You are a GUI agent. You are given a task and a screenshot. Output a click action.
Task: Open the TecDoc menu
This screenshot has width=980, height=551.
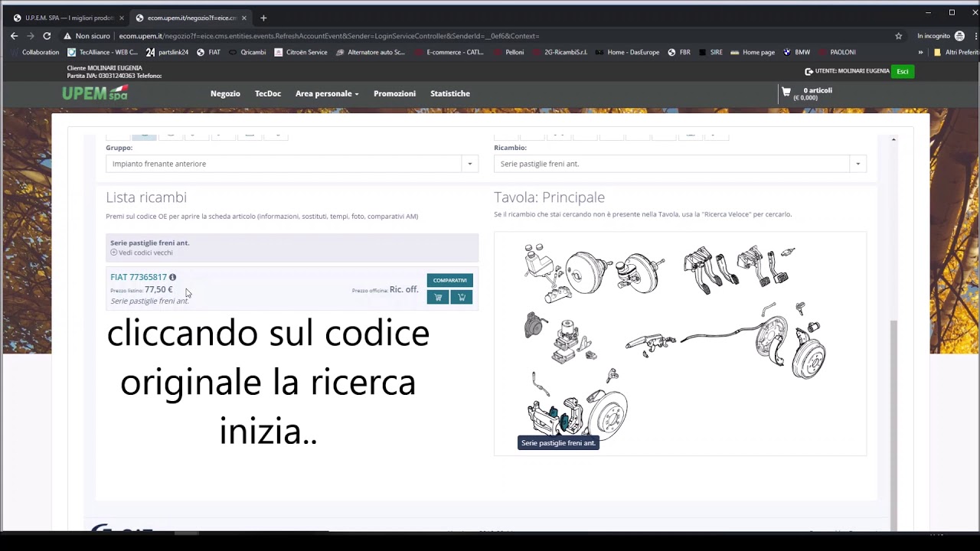click(x=268, y=93)
